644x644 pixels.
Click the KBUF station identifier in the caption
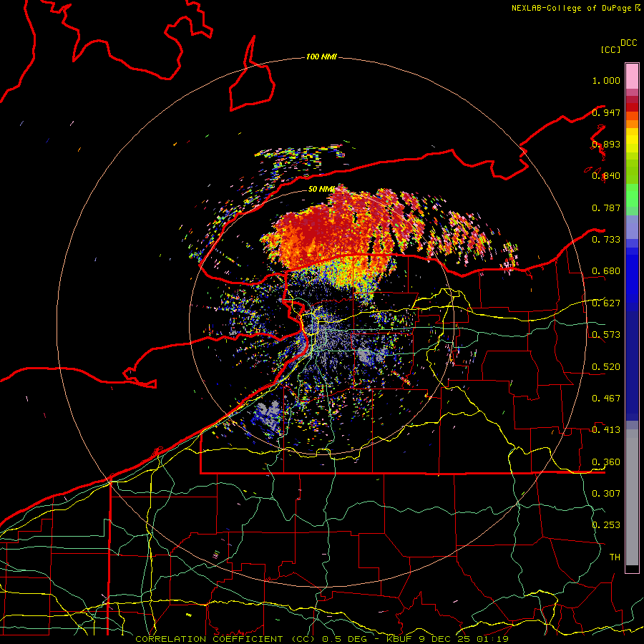coord(399,639)
